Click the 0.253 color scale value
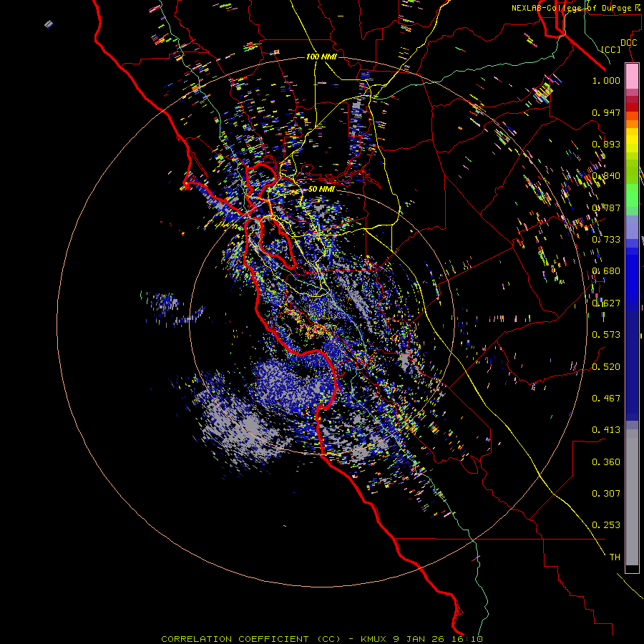Viewport: 644px width, 644px height. point(606,525)
